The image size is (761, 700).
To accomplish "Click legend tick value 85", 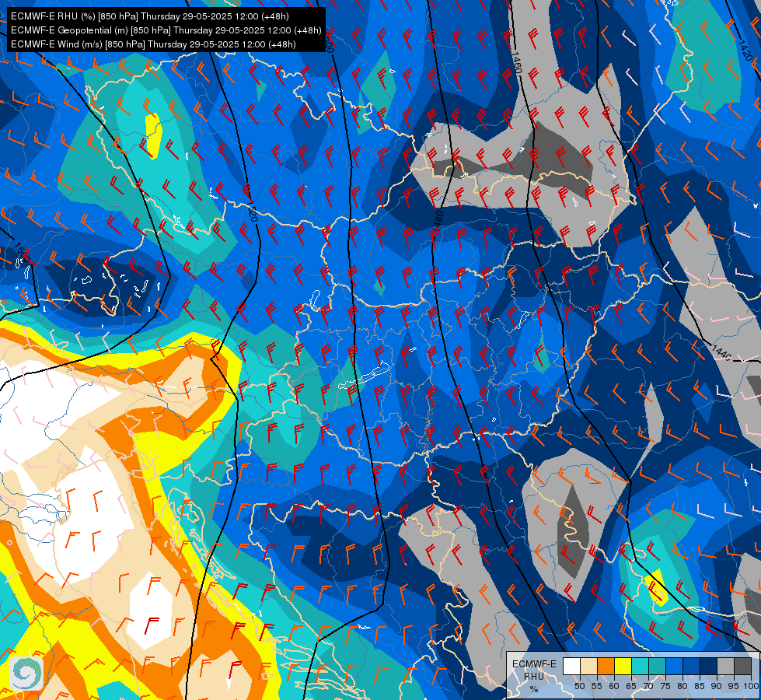I will [700, 686].
